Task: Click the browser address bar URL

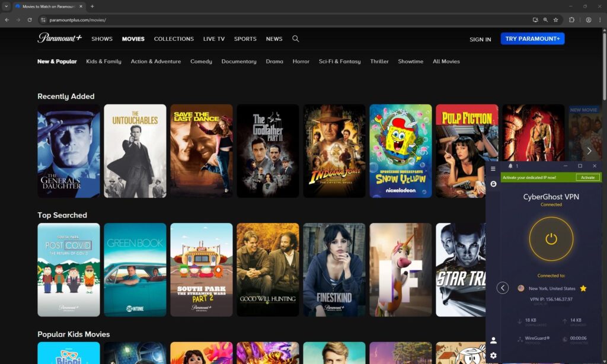Action: tap(78, 20)
